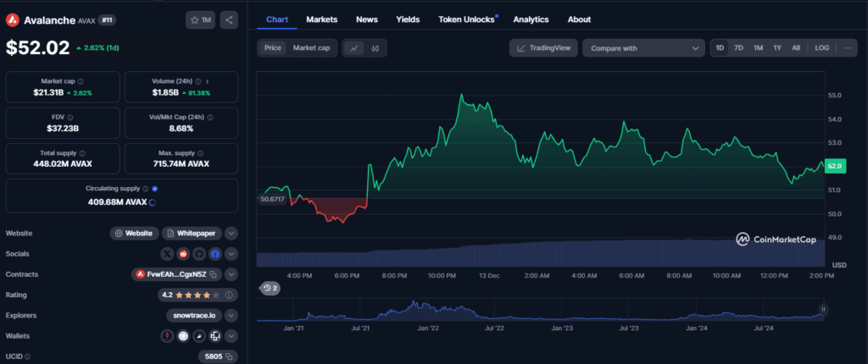Expand the Explorers list chevron
The height and width of the screenshot is (364, 868).
click(231, 315)
